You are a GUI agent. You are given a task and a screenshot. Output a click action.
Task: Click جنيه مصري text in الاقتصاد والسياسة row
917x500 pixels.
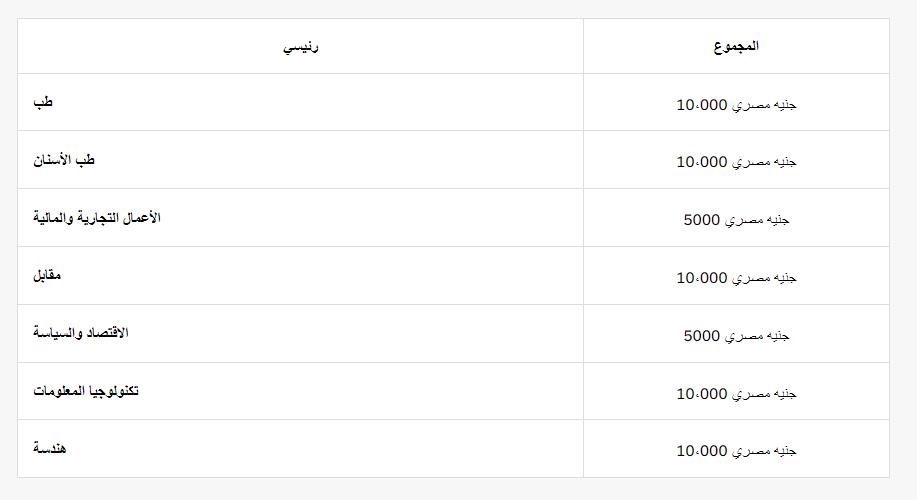click(x=757, y=335)
